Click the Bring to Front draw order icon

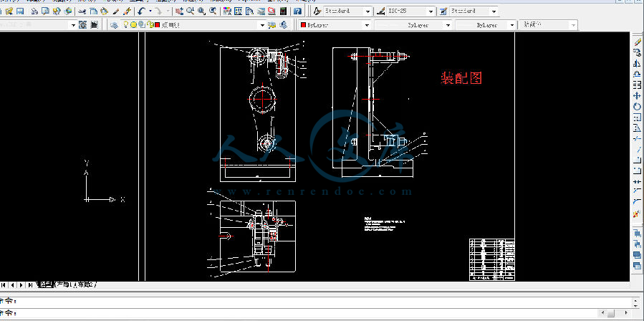click(x=637, y=233)
